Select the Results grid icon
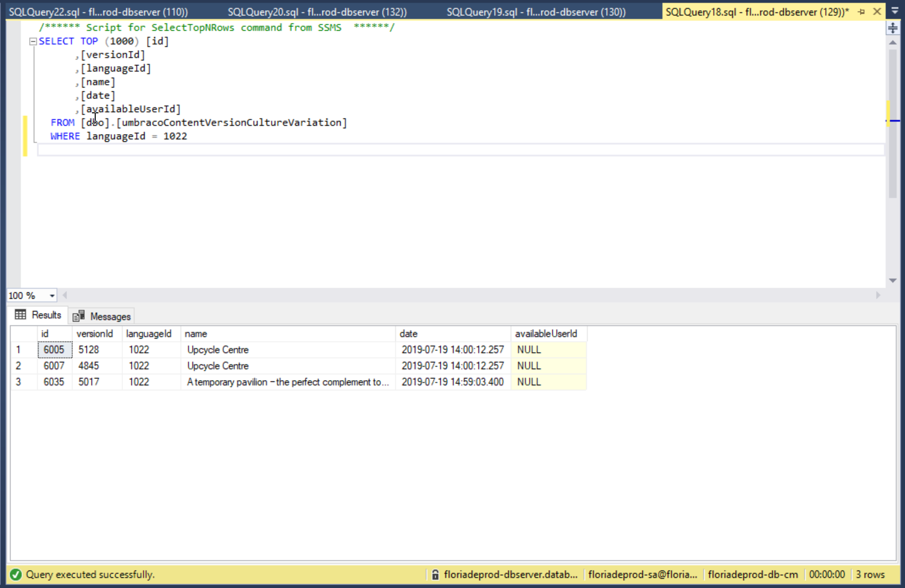 point(20,315)
